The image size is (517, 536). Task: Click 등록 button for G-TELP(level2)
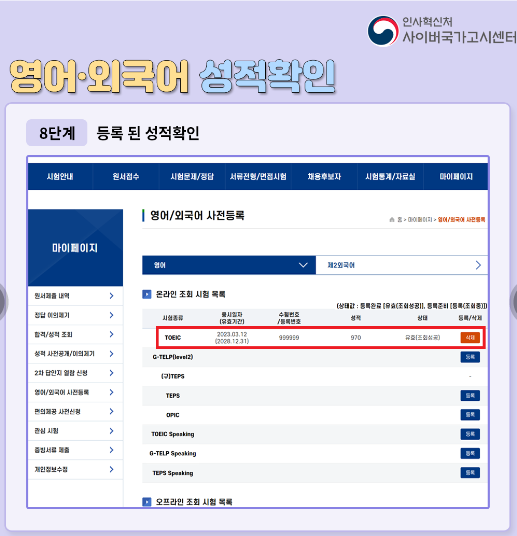point(470,357)
